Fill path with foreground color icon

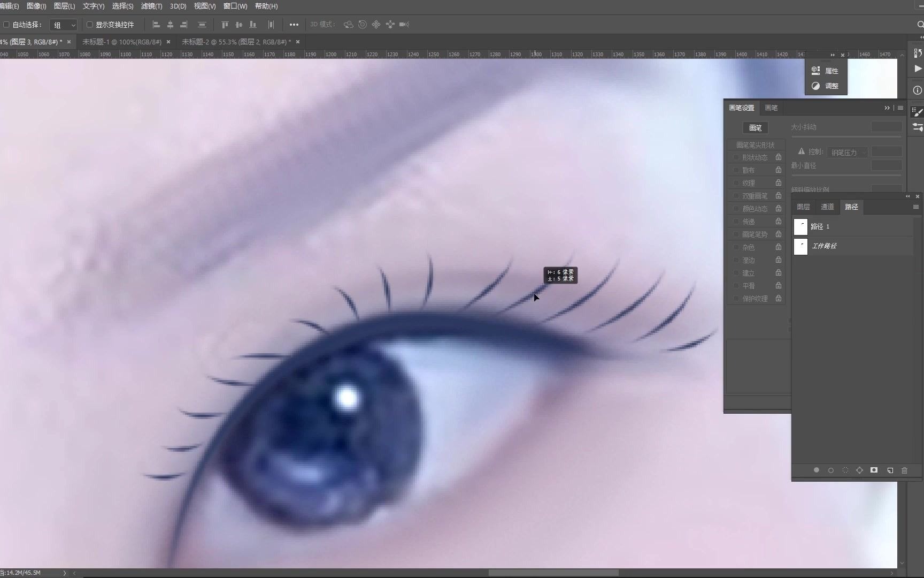[817, 470]
